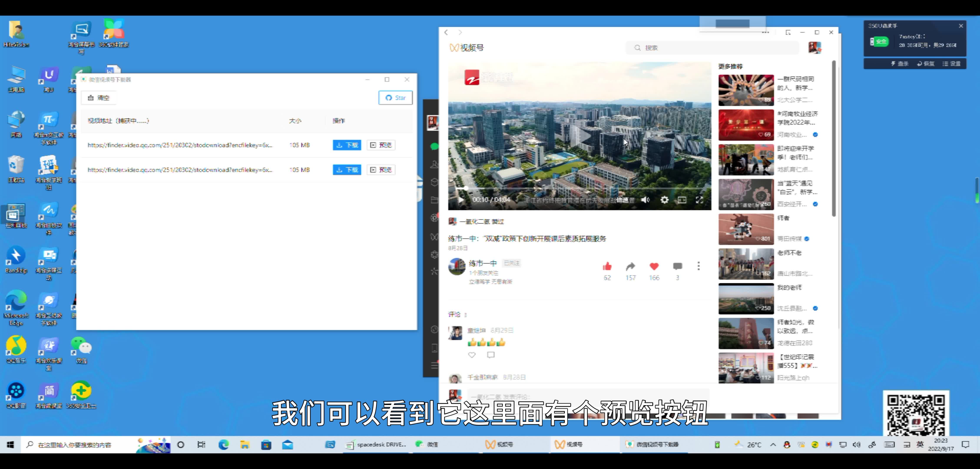Viewport: 980px width, 469px height.
Task: Activate picture-in-picture mode in the player
Action: coord(682,200)
